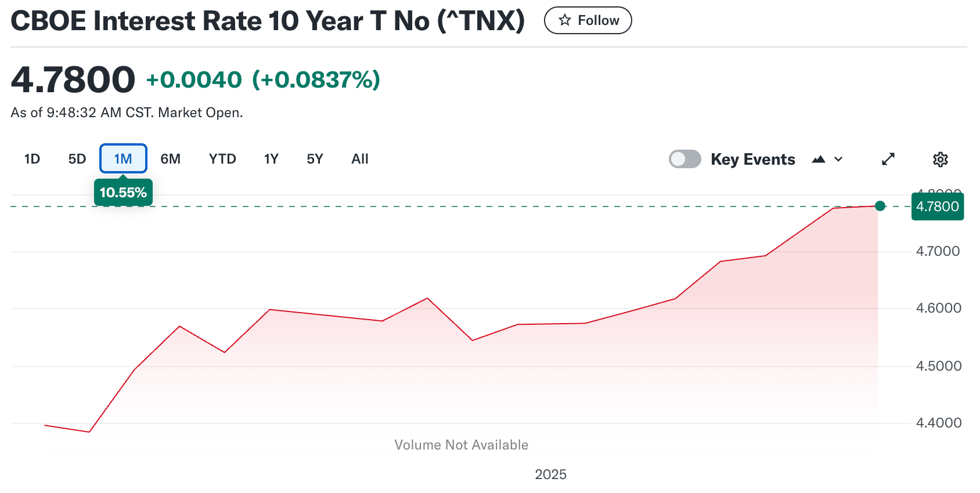Click the Key Events label text

[753, 159]
